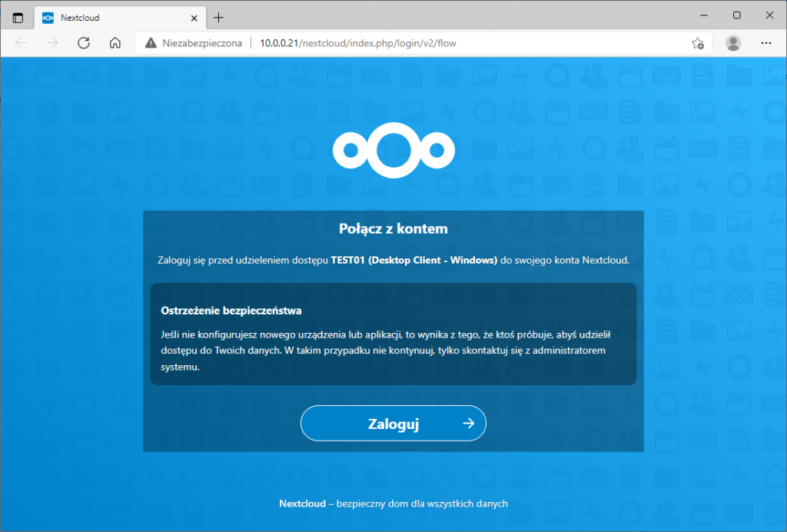Click the Połącz z kontem heading
The width and height of the screenshot is (787, 532).
[393, 228]
